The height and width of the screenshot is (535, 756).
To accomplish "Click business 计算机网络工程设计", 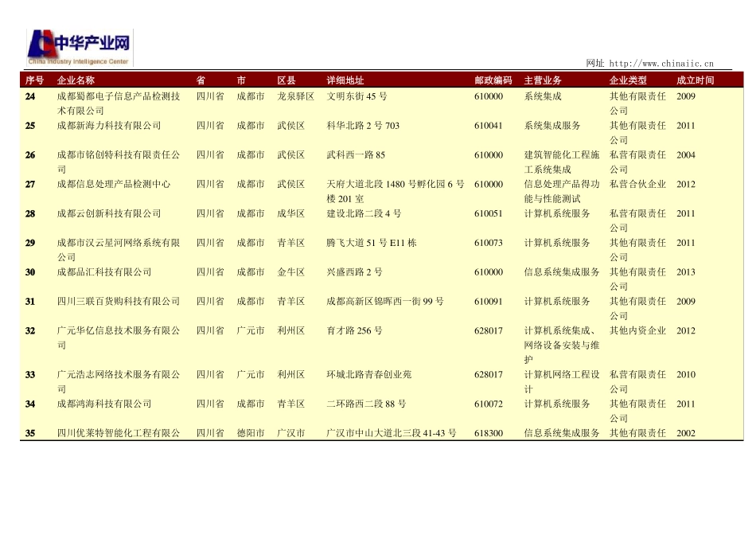I will coord(562,381).
